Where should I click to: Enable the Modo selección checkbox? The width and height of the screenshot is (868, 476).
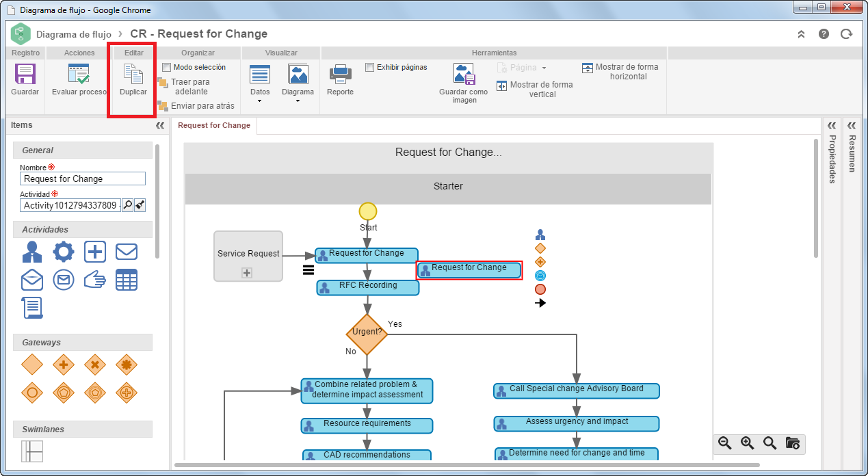tap(166, 67)
